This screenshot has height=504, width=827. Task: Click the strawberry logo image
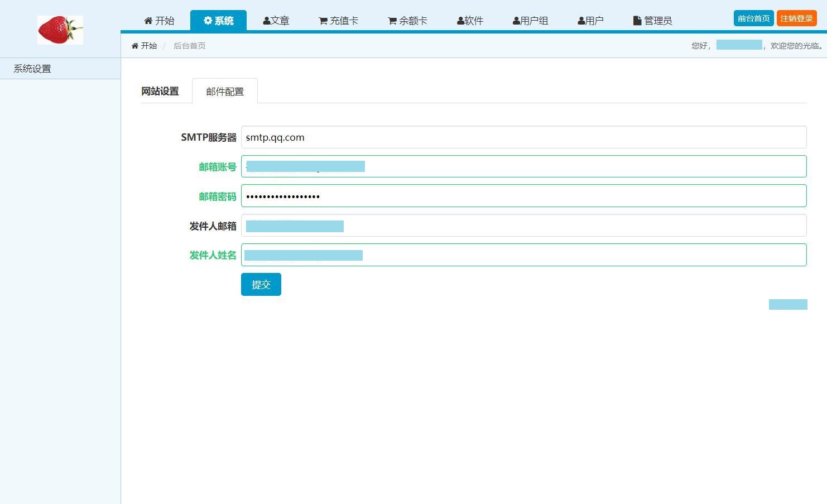click(60, 30)
